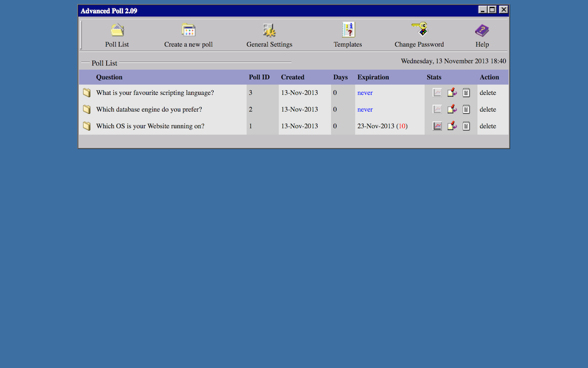Click the folder icon beside the OS poll question
This screenshot has height=368, width=588.
point(87,125)
